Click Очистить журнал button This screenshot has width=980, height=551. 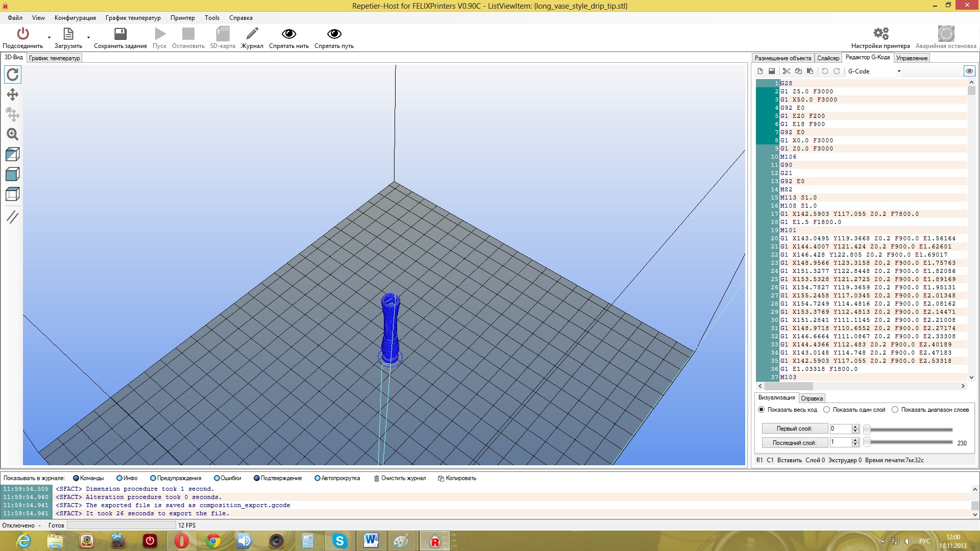coord(400,478)
